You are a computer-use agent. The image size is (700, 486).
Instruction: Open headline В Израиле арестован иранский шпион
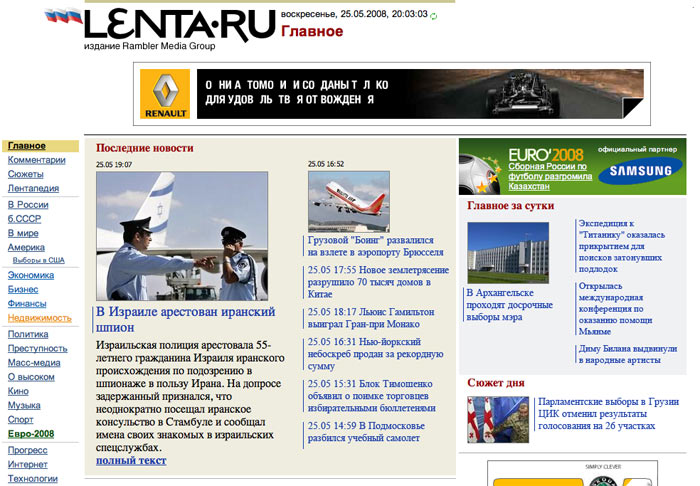pos(185,319)
